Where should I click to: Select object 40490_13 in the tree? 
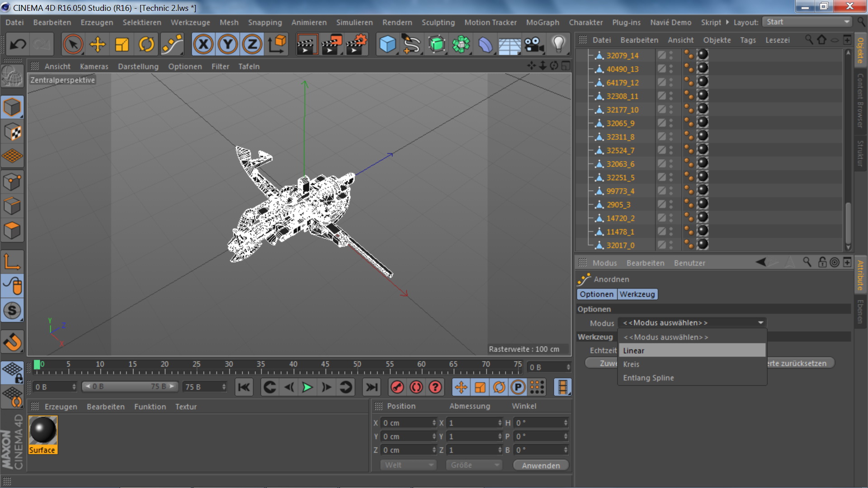click(623, 69)
